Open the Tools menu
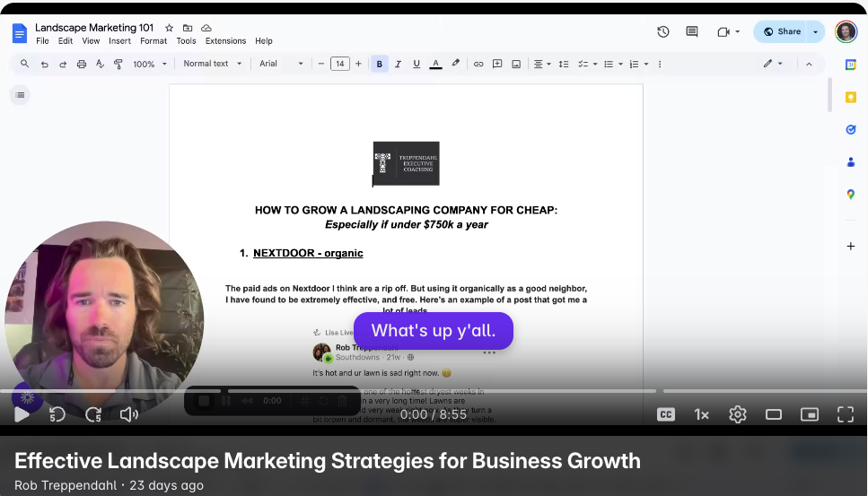The width and height of the screenshot is (868, 496). [x=186, y=41]
